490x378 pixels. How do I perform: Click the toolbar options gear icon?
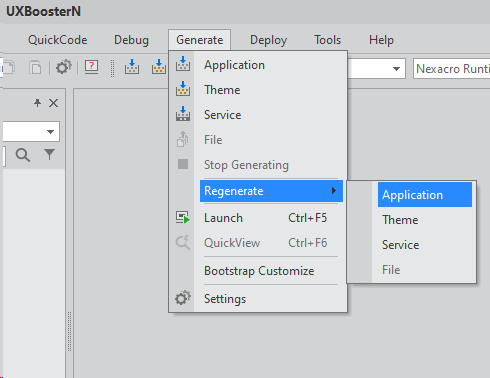[x=63, y=67]
